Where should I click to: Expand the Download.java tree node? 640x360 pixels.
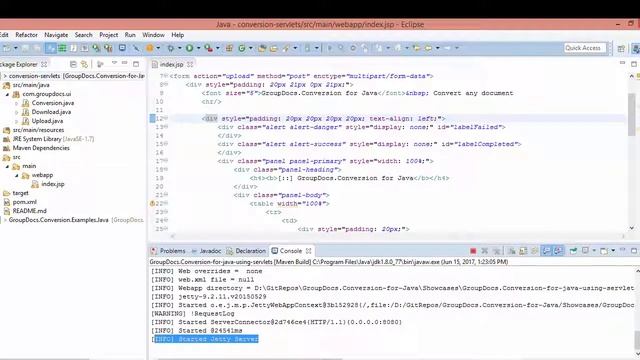pos(16,112)
